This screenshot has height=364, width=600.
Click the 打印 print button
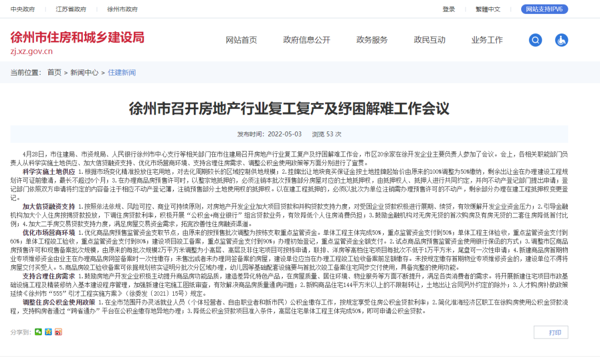(551, 331)
